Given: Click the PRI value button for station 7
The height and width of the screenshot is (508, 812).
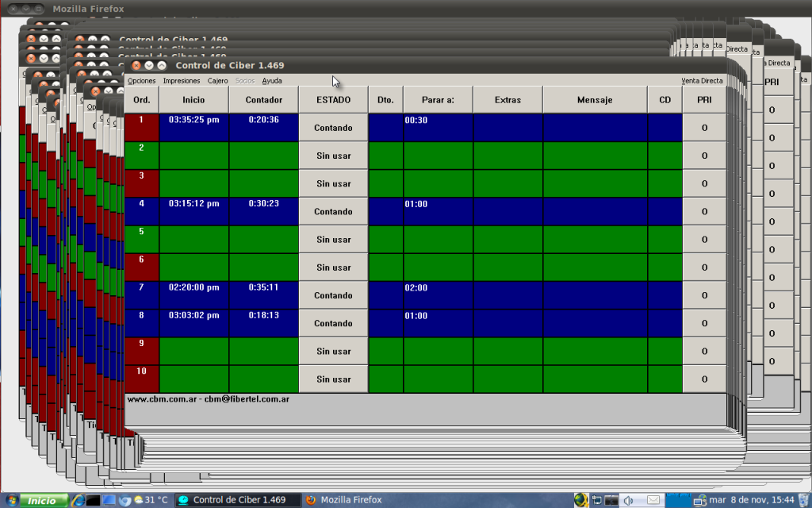Looking at the screenshot, I should tap(704, 295).
